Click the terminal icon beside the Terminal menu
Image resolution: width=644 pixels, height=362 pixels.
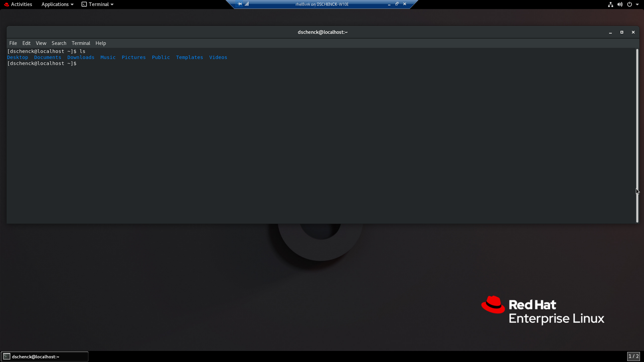pyautogui.click(x=84, y=4)
